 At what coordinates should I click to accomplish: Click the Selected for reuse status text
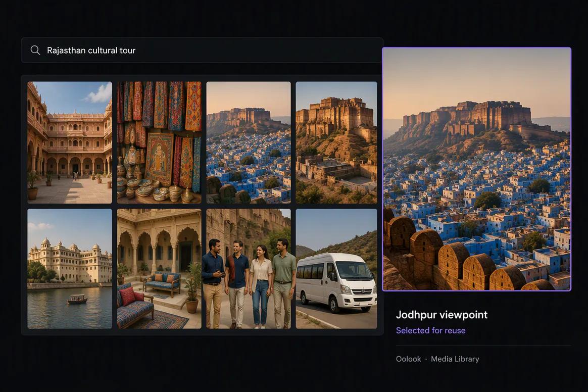pyautogui.click(x=430, y=330)
